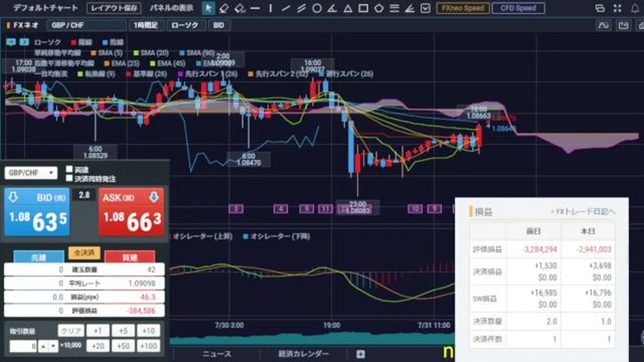This screenshot has width=644, height=362.
Task: Select the rectangle shape tool
Action: 364,8
